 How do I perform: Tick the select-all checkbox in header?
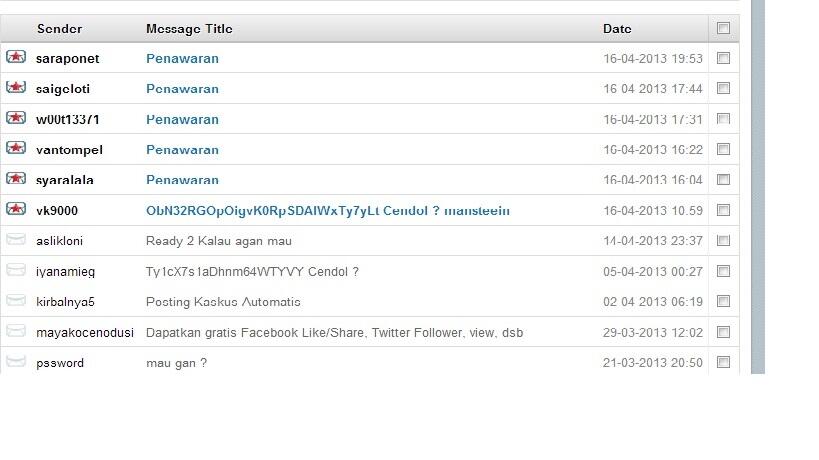click(x=723, y=28)
